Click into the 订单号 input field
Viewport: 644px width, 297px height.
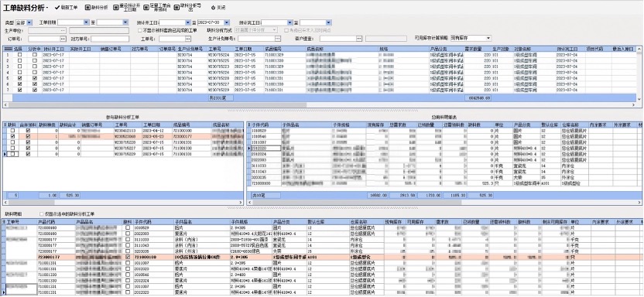coord(44,39)
